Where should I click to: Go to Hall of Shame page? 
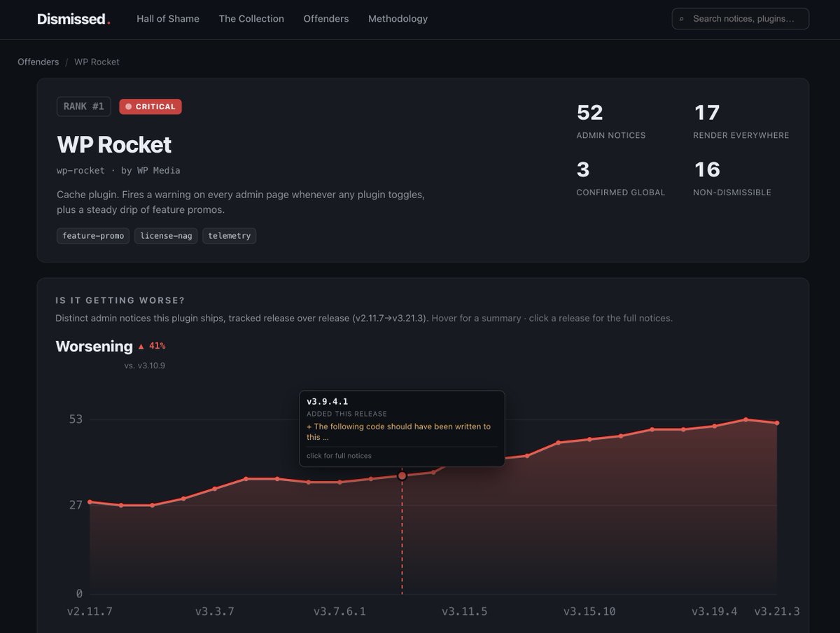click(x=168, y=19)
